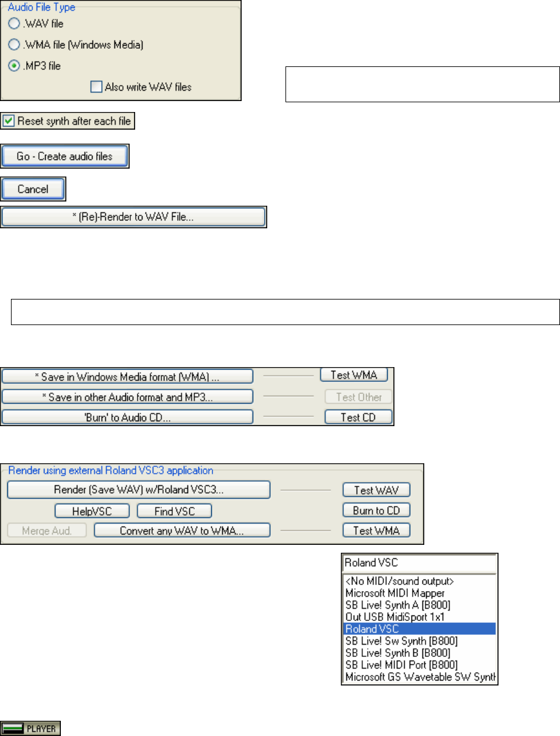Click Save in Windows Media format (WMA)
The height and width of the screenshot is (736, 560).
(127, 377)
